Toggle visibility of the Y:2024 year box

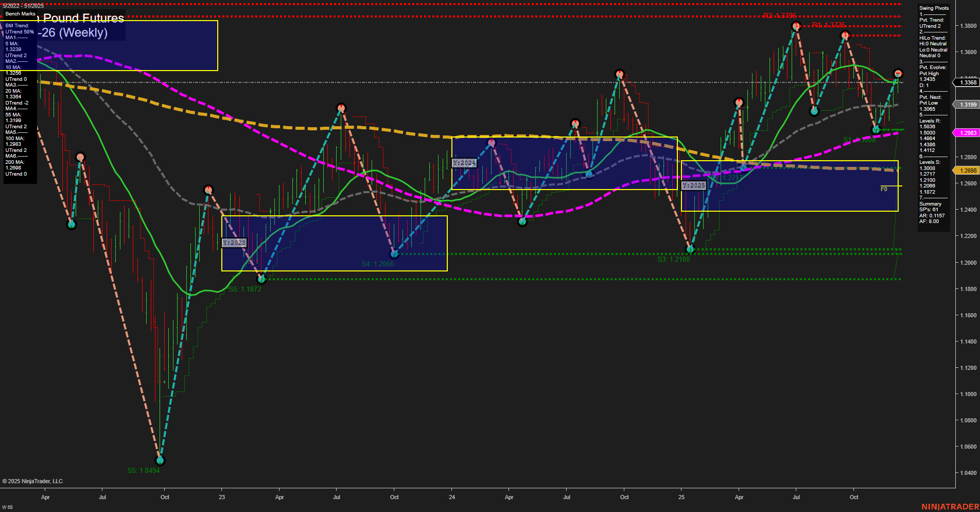pyautogui.click(x=465, y=162)
